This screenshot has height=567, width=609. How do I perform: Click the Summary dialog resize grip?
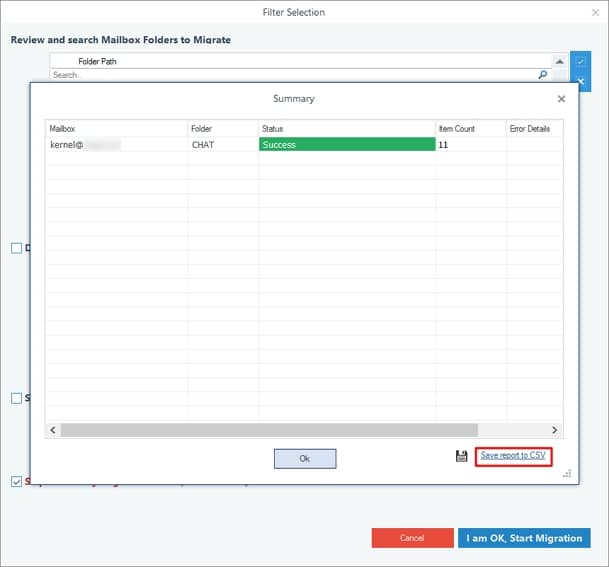(x=567, y=473)
